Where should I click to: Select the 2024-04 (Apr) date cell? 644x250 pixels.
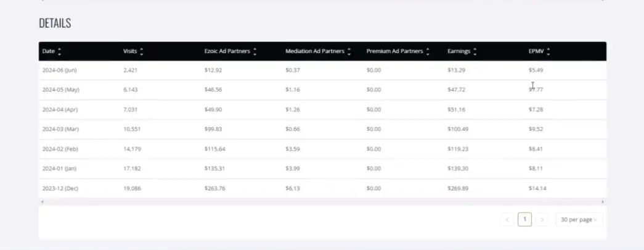click(60, 109)
